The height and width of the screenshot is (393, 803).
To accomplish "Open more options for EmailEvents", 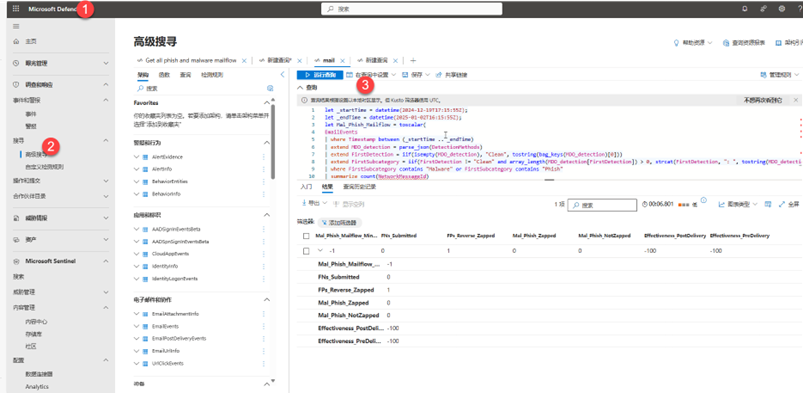I will (x=264, y=326).
